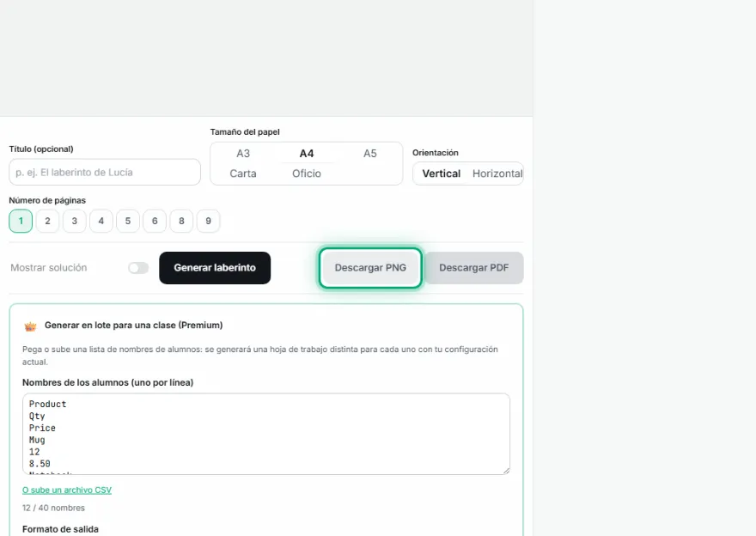Select 9 pages

(208, 222)
